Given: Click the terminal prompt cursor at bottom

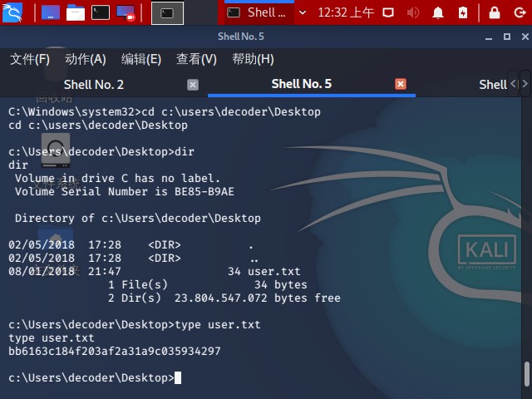Looking at the screenshot, I should click(178, 378).
